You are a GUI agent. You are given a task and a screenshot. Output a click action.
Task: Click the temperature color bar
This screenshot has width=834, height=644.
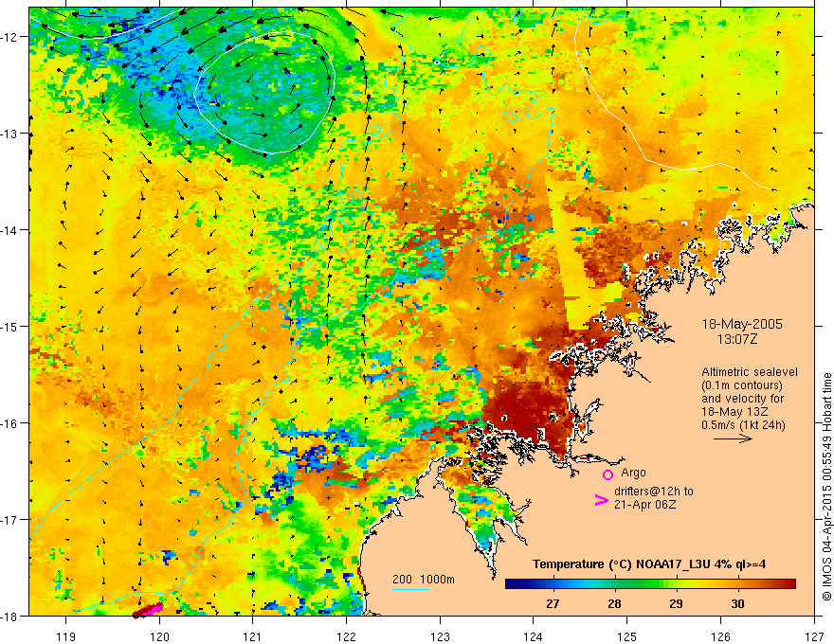pyautogui.click(x=650, y=584)
